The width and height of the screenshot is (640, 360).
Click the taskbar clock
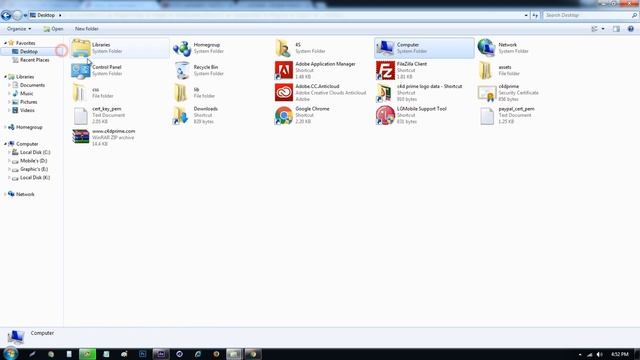pos(620,354)
